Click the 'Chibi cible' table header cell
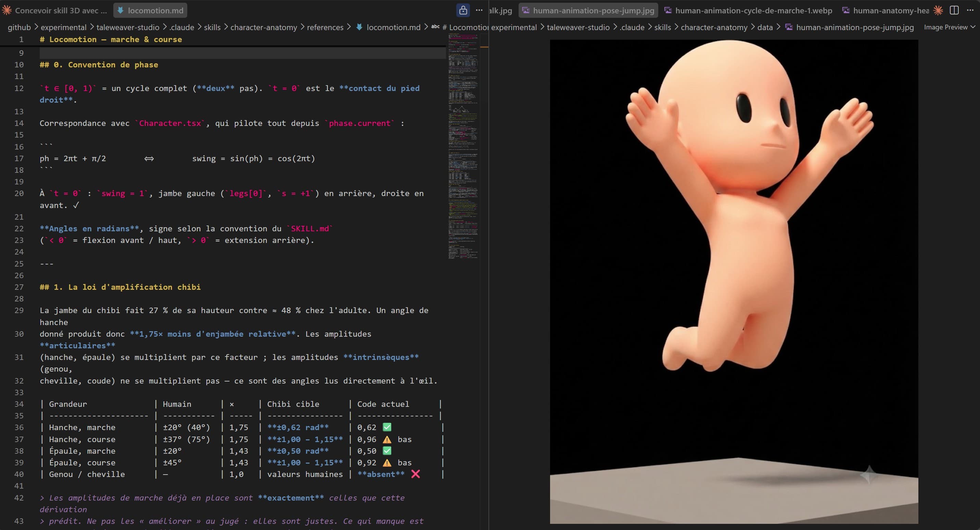Viewport: 980px width, 530px height. (293, 404)
